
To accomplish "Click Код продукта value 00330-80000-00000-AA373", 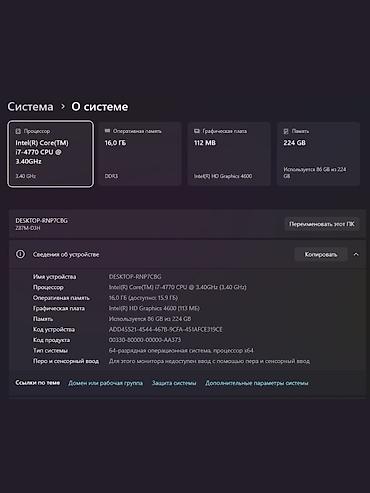I will click(x=145, y=340).
